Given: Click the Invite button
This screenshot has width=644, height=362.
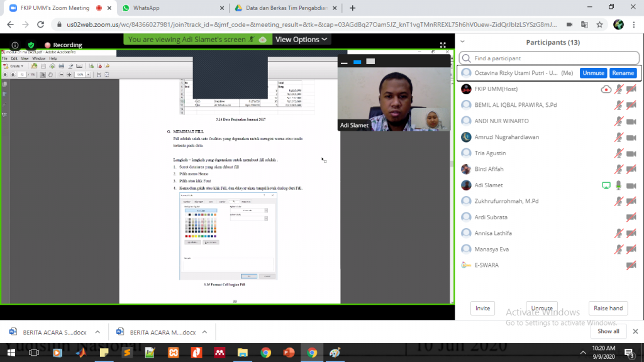Looking at the screenshot, I should 482,308.
